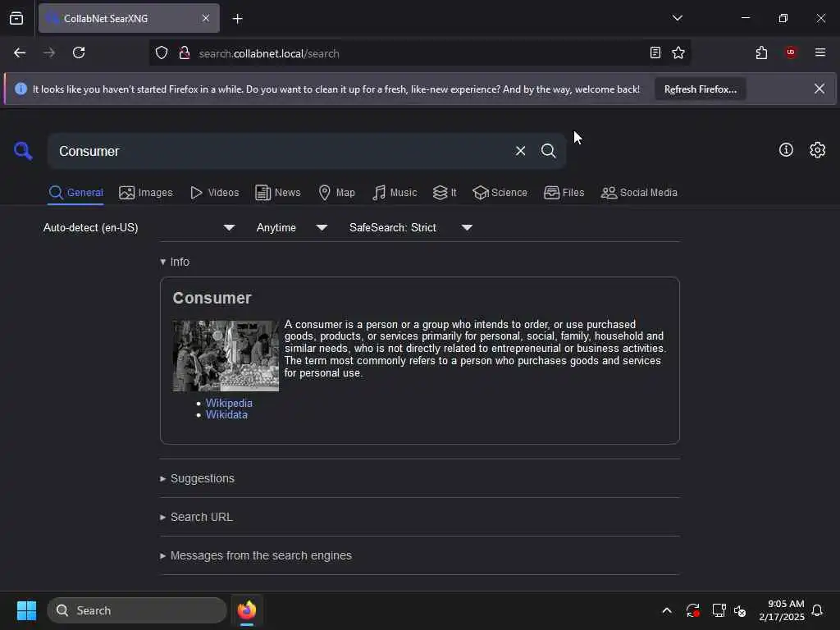Open a new browser tab
The image size is (840, 630).
point(238,19)
